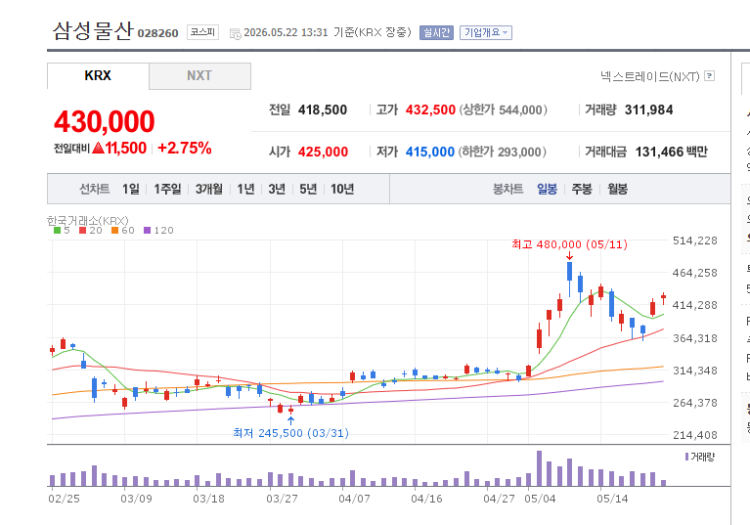Click the stock code 028260
This screenshot has height=525, width=750.
click(158, 33)
